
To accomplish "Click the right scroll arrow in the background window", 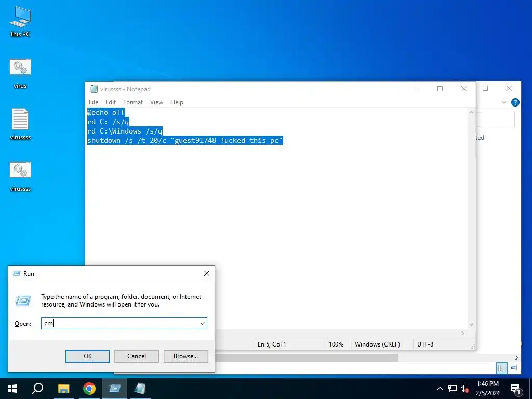I will [516, 357].
